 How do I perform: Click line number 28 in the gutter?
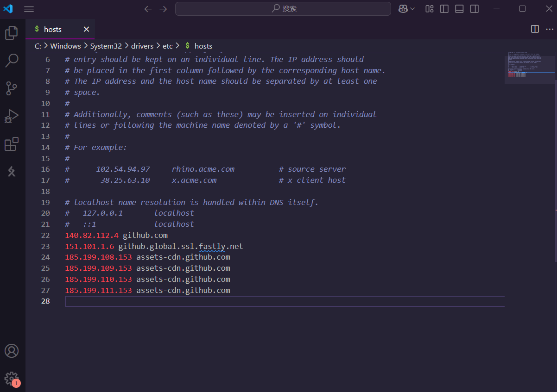45,301
